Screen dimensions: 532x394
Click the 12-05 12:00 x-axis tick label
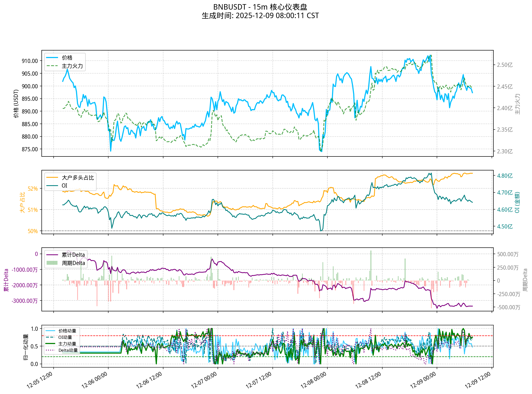pyautogui.click(x=40, y=380)
